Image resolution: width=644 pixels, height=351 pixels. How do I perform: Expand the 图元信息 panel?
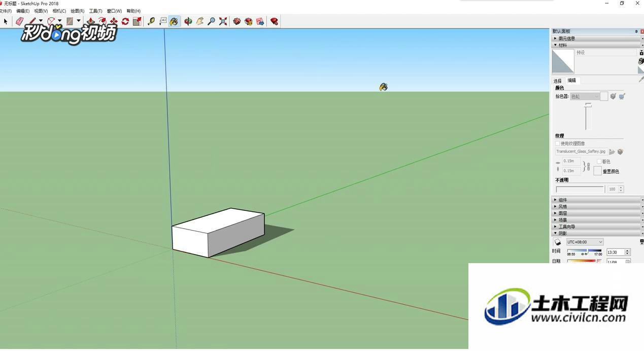pos(596,38)
